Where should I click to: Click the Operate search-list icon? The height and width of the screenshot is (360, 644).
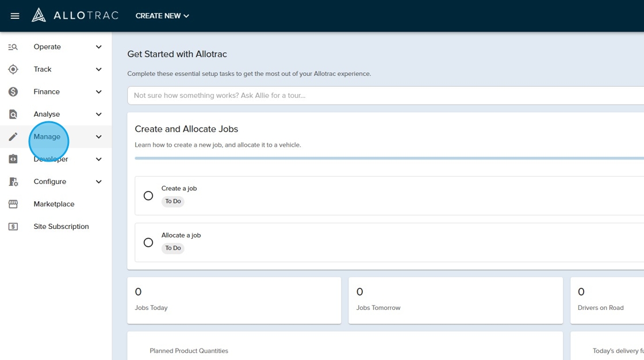click(13, 47)
